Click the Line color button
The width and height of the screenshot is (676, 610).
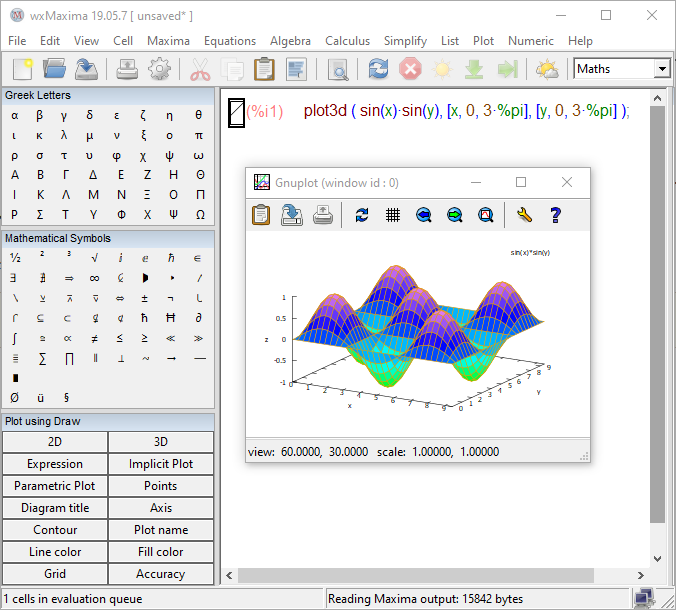pyautogui.click(x=55, y=552)
